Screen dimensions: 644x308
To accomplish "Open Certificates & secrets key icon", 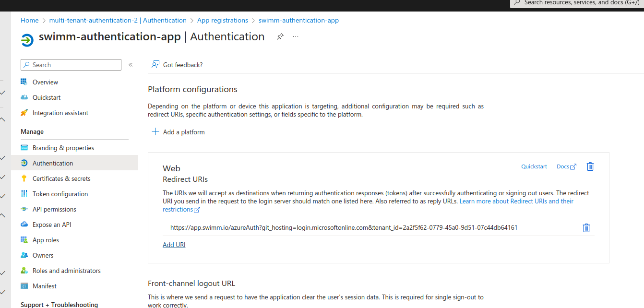I will coord(24,178).
